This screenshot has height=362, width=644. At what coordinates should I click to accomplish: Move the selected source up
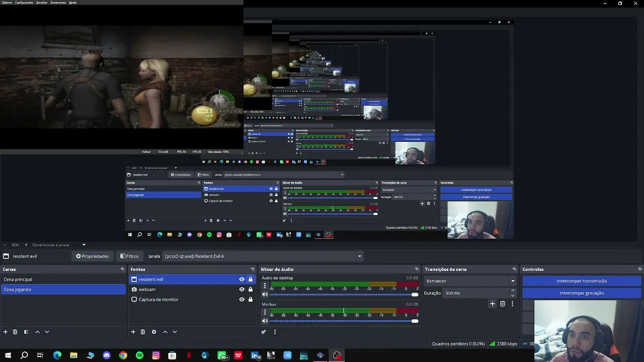coord(165,332)
